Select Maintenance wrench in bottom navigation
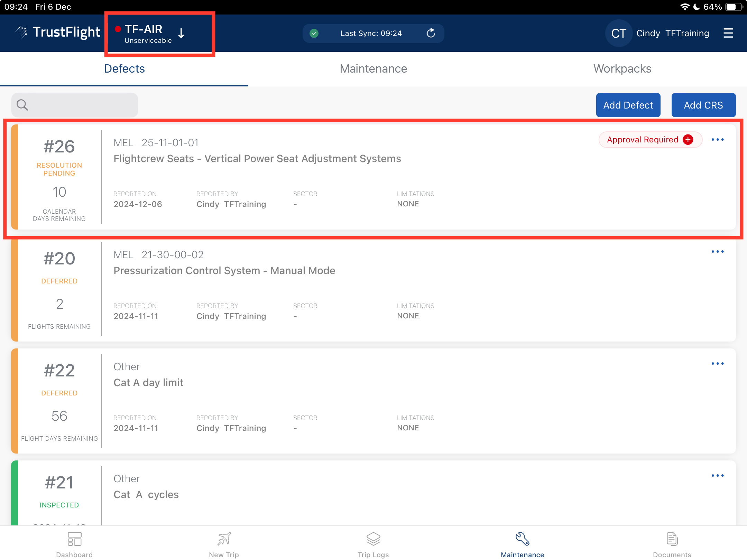Image resolution: width=747 pixels, height=560 pixels. pos(523,545)
